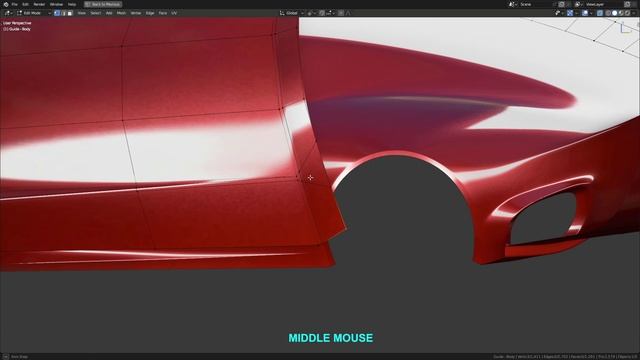Open the Global transform orientation dropdown
The height and width of the screenshot is (360, 640).
291,13
